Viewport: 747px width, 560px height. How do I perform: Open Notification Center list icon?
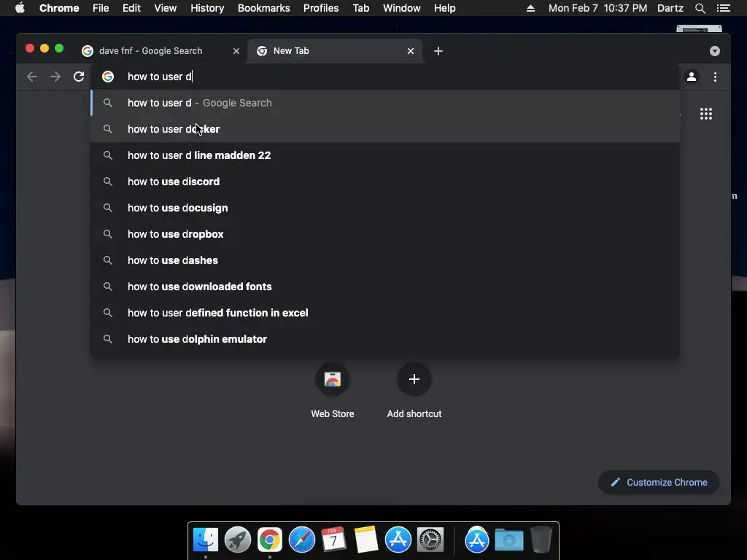click(x=724, y=8)
